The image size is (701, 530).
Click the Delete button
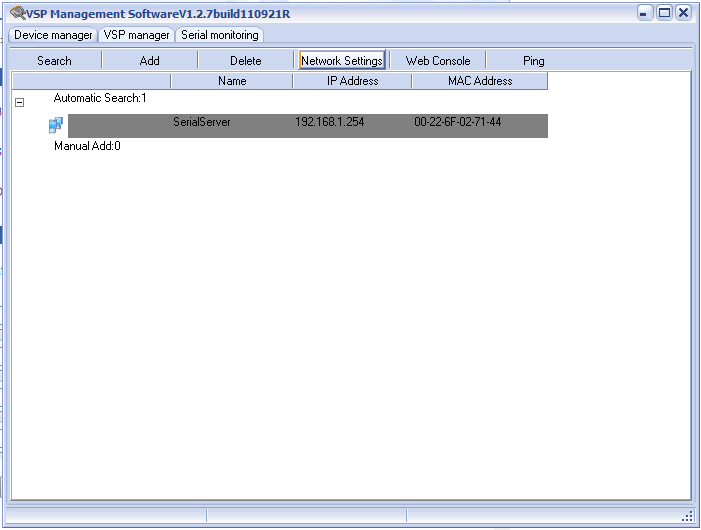(x=245, y=61)
